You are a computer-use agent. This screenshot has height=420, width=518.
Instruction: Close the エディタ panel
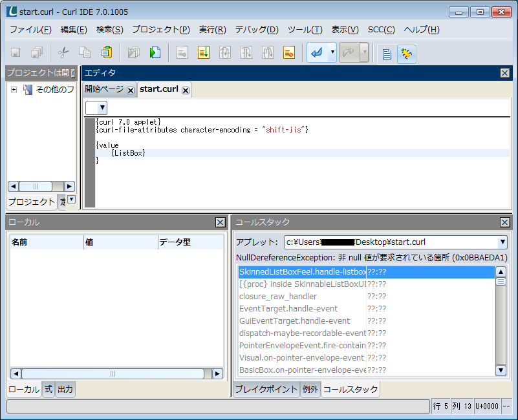(x=504, y=73)
